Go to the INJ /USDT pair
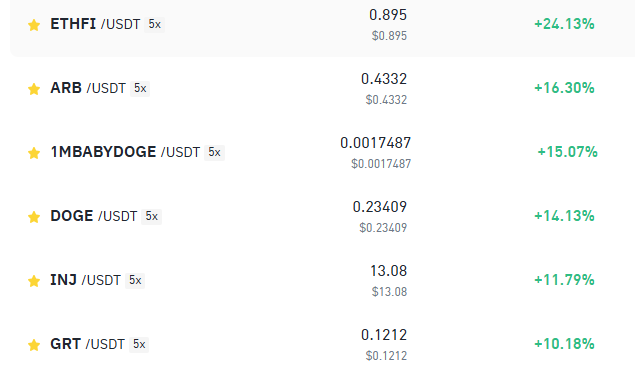Viewport: 635px width, 384px height. [x=85, y=280]
